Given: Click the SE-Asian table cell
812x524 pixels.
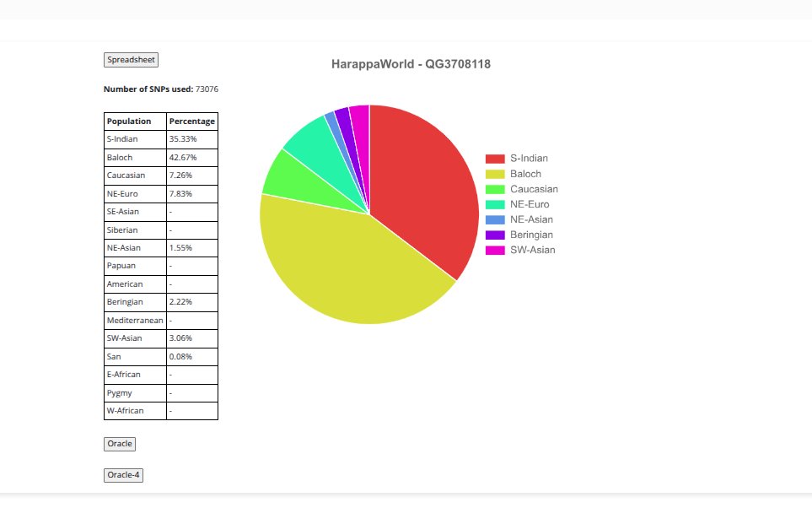Looking at the screenshot, I should (135, 212).
